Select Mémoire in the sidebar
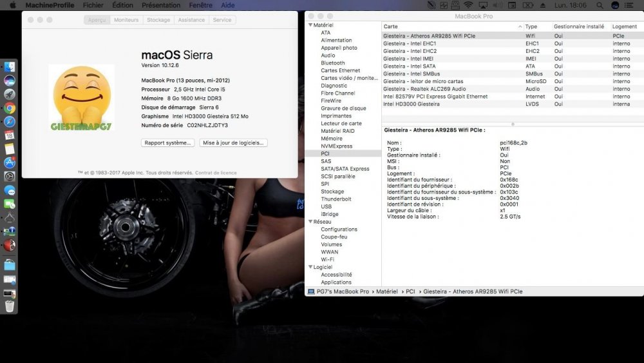Image resolution: width=644 pixels, height=363 pixels. pyautogui.click(x=332, y=139)
